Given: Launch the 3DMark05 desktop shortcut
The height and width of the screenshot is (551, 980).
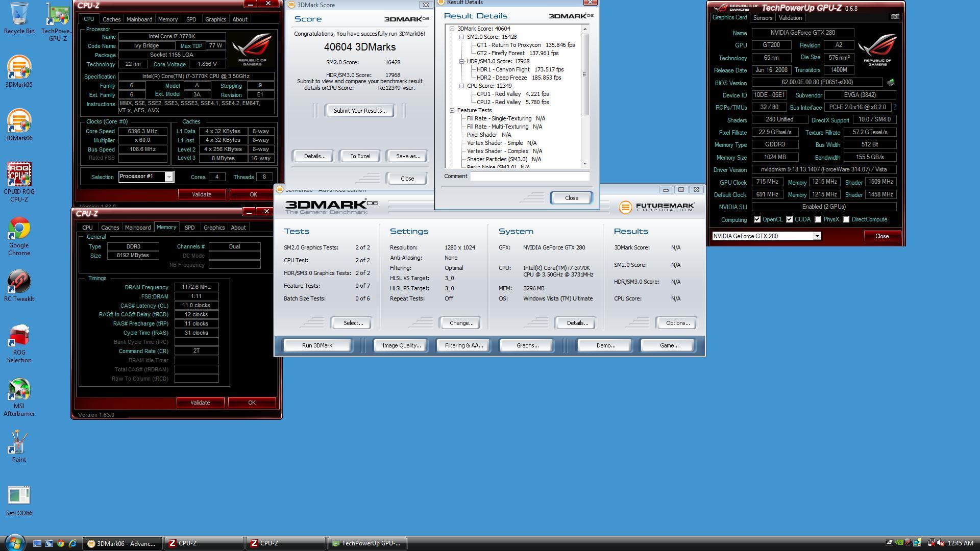Looking at the screenshot, I should click(19, 71).
